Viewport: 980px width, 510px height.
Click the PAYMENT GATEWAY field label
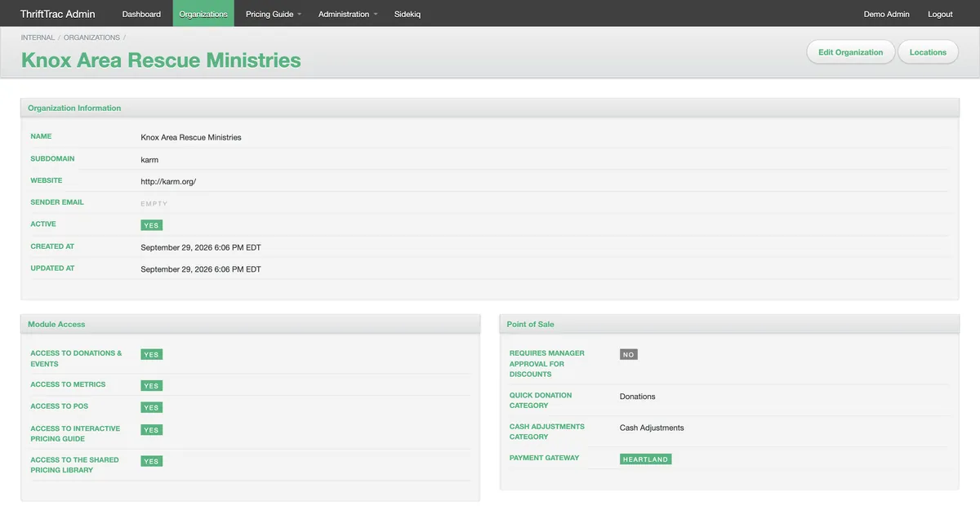point(544,458)
